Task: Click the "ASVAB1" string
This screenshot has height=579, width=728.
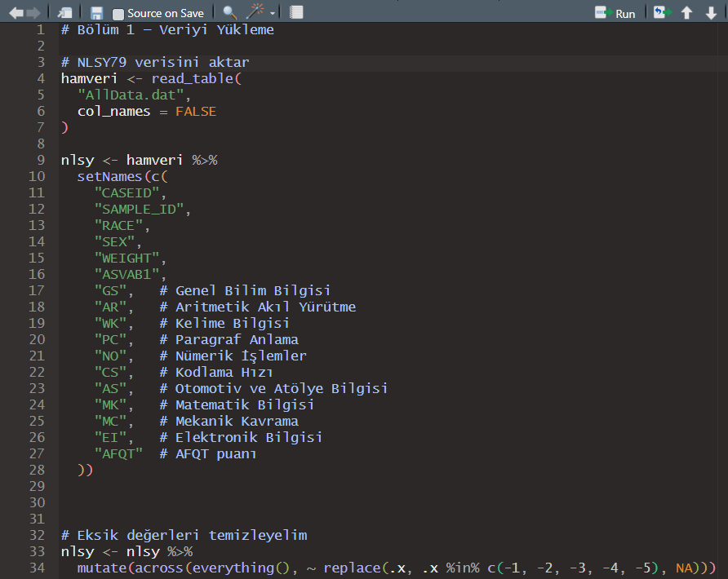Action: pyautogui.click(x=127, y=274)
